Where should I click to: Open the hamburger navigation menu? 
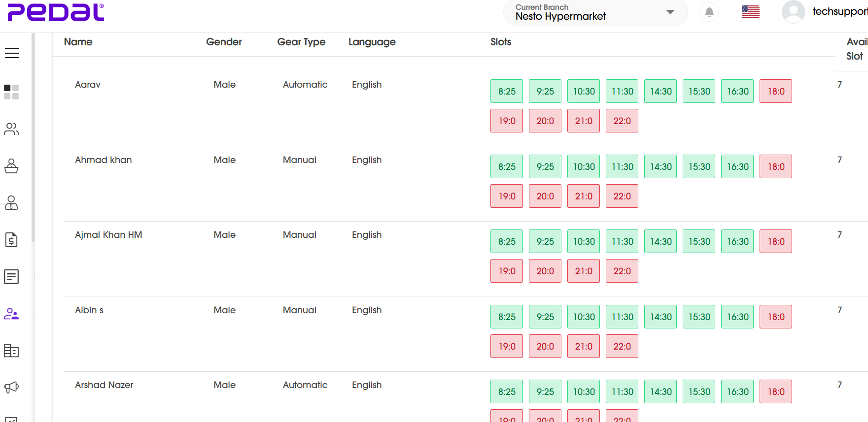pos(11,53)
